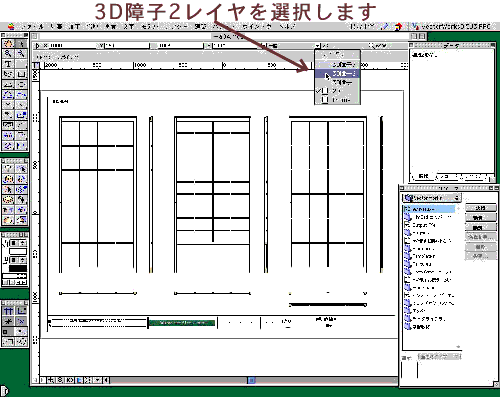Click the black pen color swatch
The height and width of the screenshot is (397, 500).
tap(18, 269)
